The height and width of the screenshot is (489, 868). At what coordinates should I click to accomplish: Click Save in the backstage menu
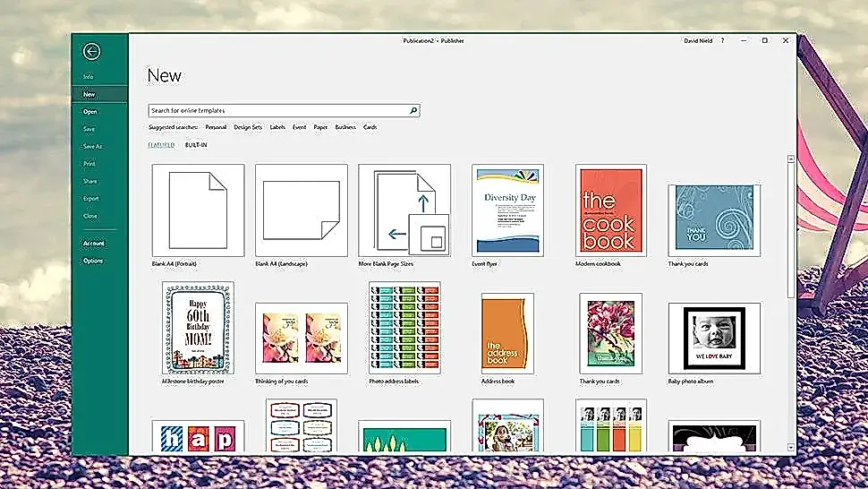tap(89, 129)
